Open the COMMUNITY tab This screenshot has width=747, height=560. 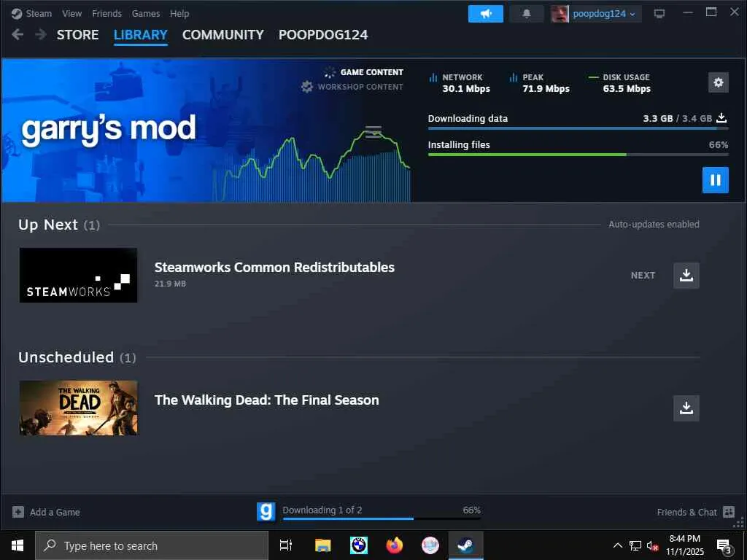click(223, 35)
